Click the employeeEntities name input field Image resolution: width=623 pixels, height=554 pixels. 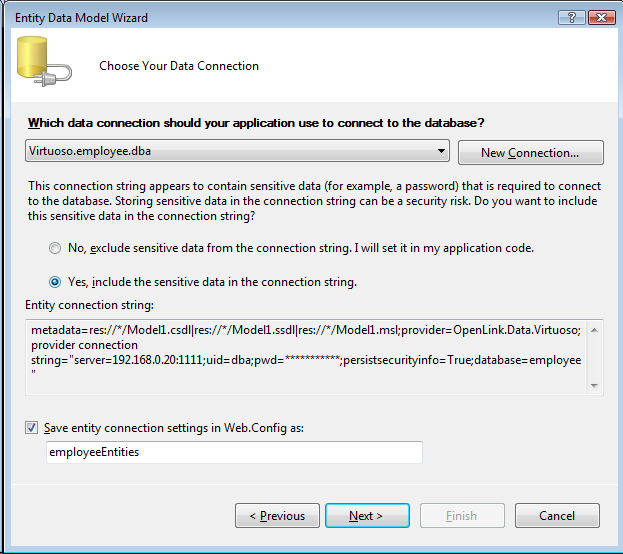(x=234, y=453)
